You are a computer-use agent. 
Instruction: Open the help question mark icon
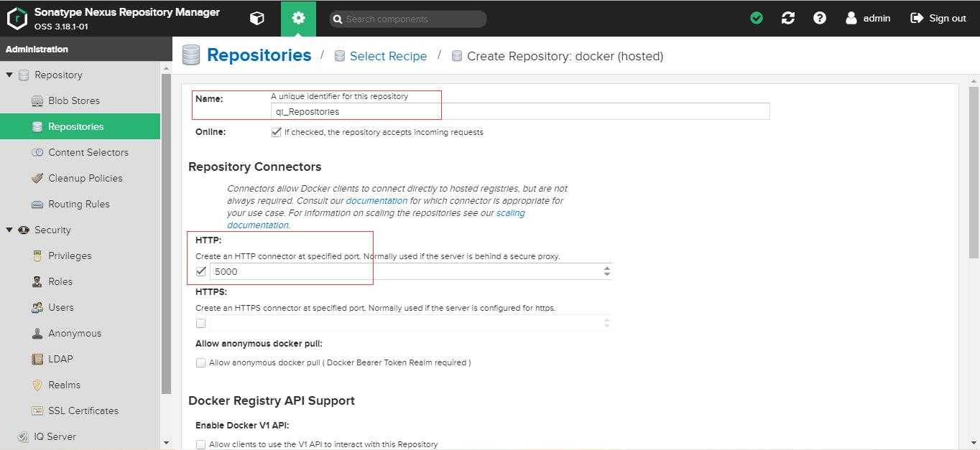tap(820, 19)
